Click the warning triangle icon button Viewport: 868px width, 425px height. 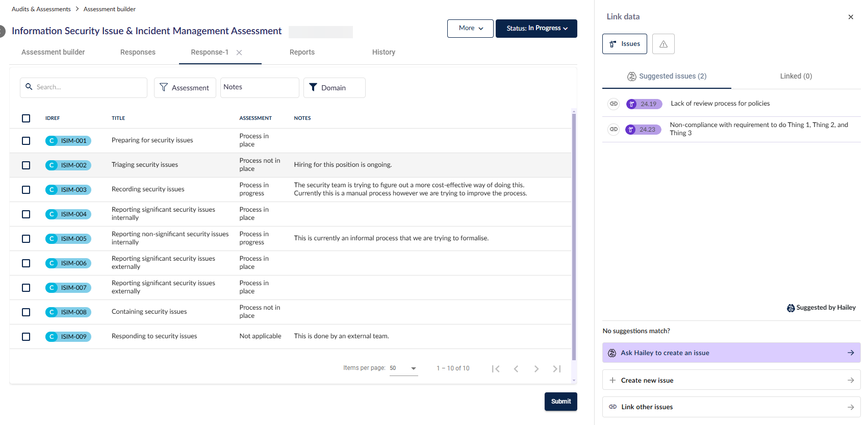click(x=663, y=44)
